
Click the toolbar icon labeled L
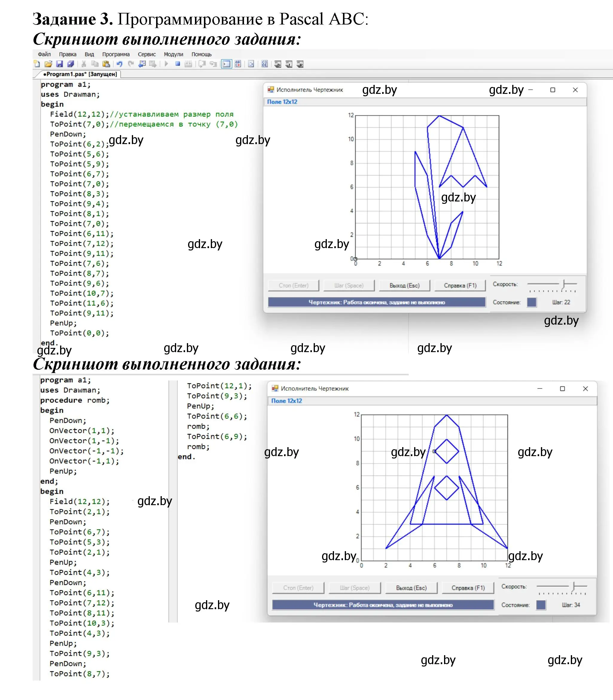pyautogui.click(x=289, y=64)
